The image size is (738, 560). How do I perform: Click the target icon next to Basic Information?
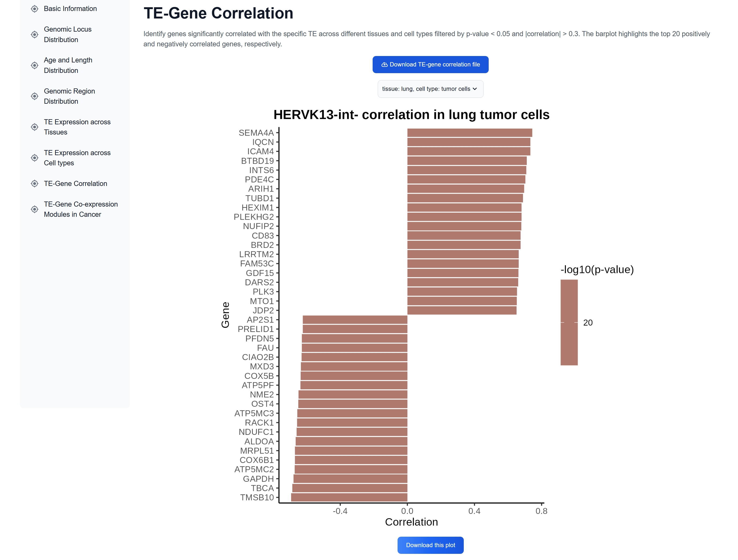(34, 9)
